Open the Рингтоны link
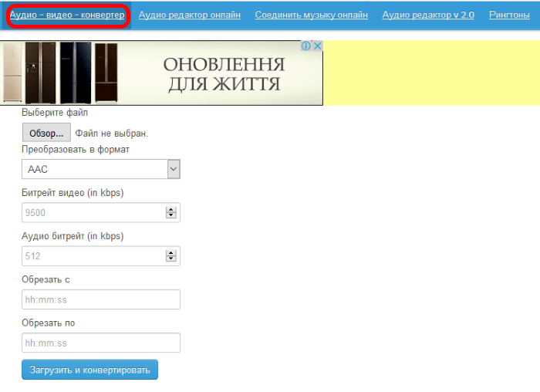The width and height of the screenshot is (540, 392). coord(509,15)
